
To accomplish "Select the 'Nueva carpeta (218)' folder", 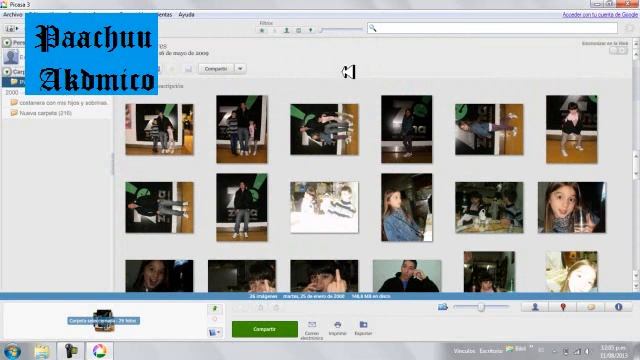I will [42, 113].
